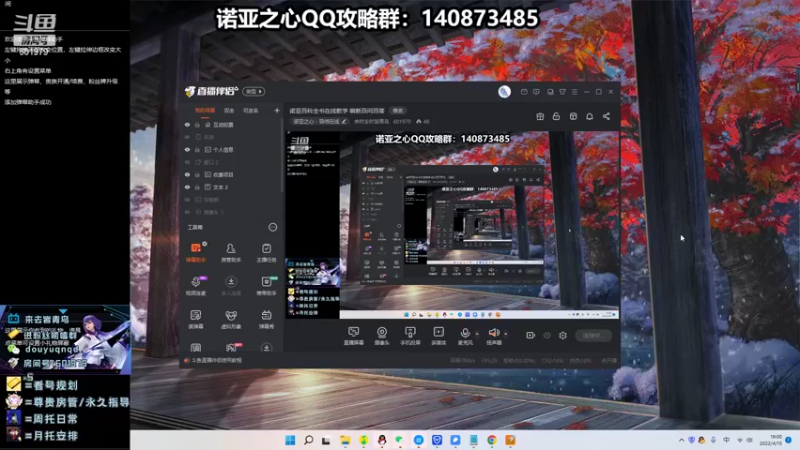Collapse the 工具箱 toolbox section
Image resolution: width=800 pixels, height=450 pixels.
click(272, 227)
